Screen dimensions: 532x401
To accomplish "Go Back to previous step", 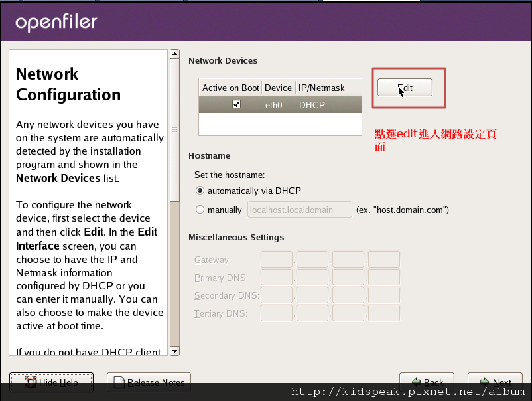I will coord(427,382).
